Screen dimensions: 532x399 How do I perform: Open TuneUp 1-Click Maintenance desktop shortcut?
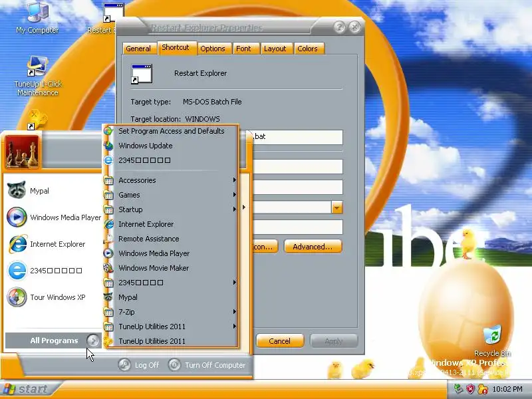click(x=38, y=76)
